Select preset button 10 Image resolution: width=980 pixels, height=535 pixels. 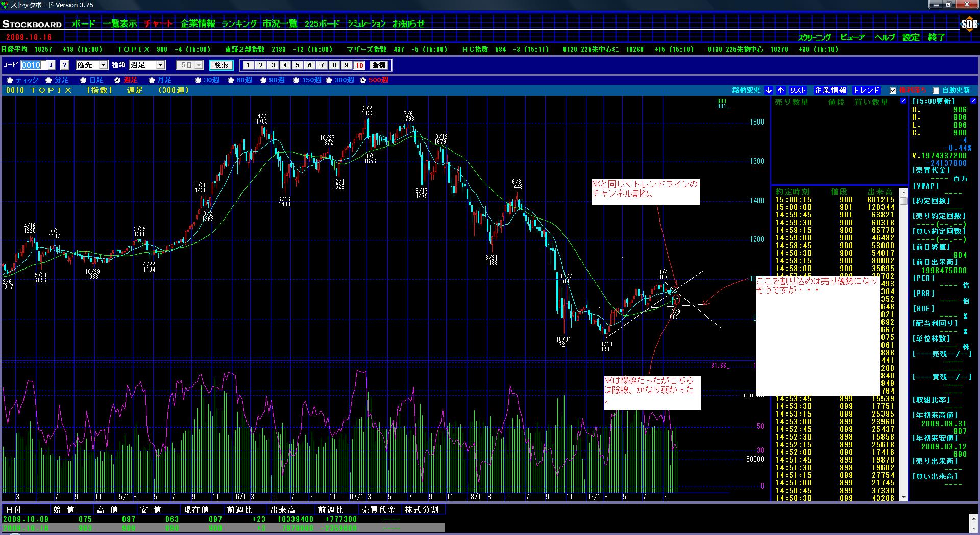coord(359,65)
